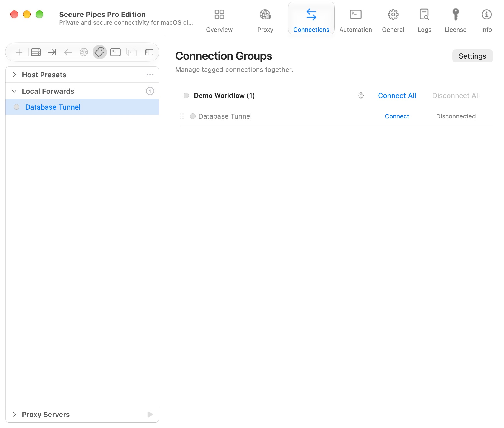Click the Settings button
504x428 pixels.
(x=472, y=56)
